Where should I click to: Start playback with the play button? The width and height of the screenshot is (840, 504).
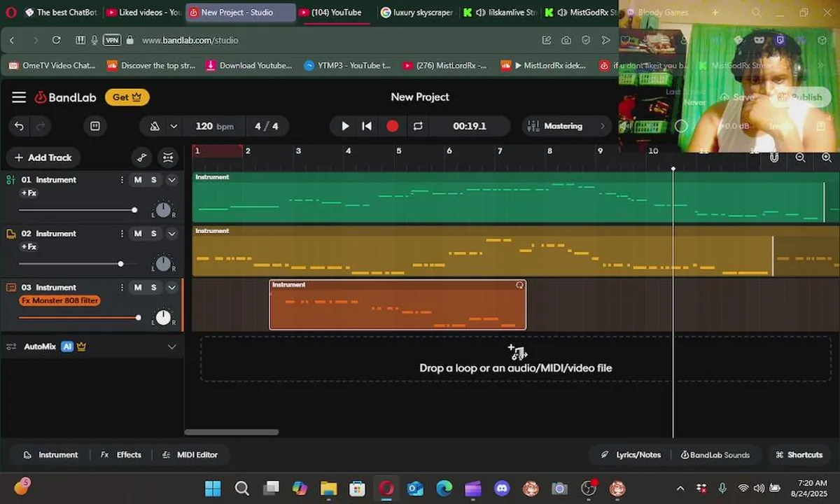pos(344,126)
